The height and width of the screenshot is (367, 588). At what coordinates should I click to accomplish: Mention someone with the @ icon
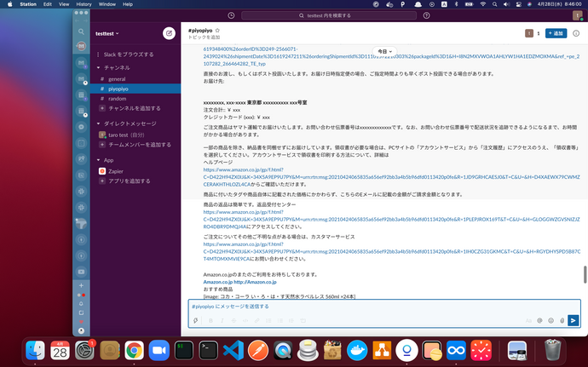tap(539, 320)
